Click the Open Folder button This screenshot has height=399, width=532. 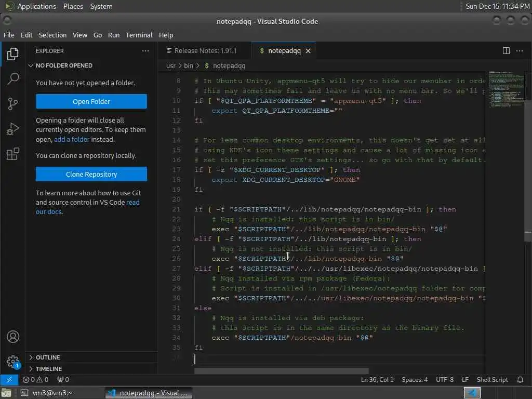pyautogui.click(x=91, y=101)
